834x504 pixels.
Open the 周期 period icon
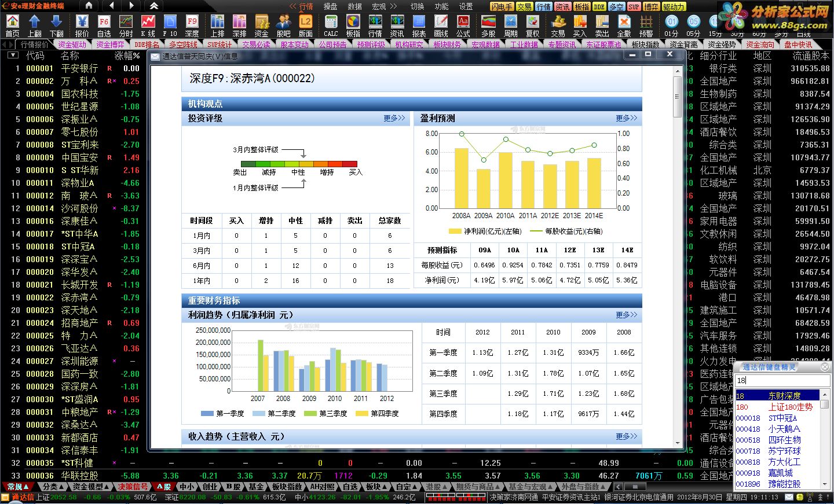511,25
